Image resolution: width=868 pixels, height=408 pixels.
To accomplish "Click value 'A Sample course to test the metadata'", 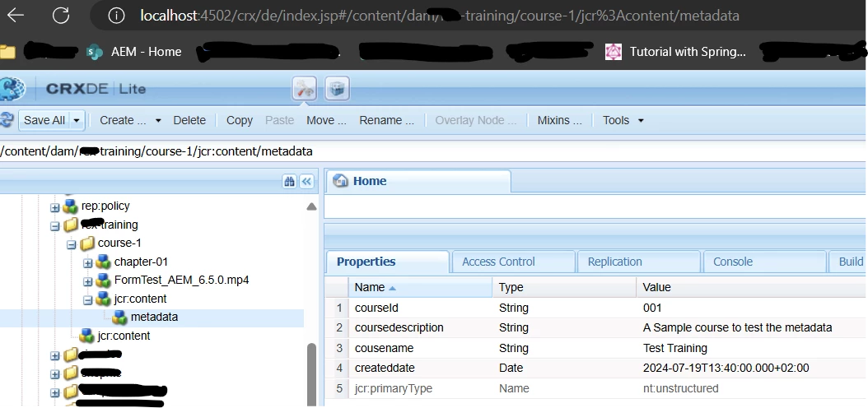I will (x=737, y=328).
